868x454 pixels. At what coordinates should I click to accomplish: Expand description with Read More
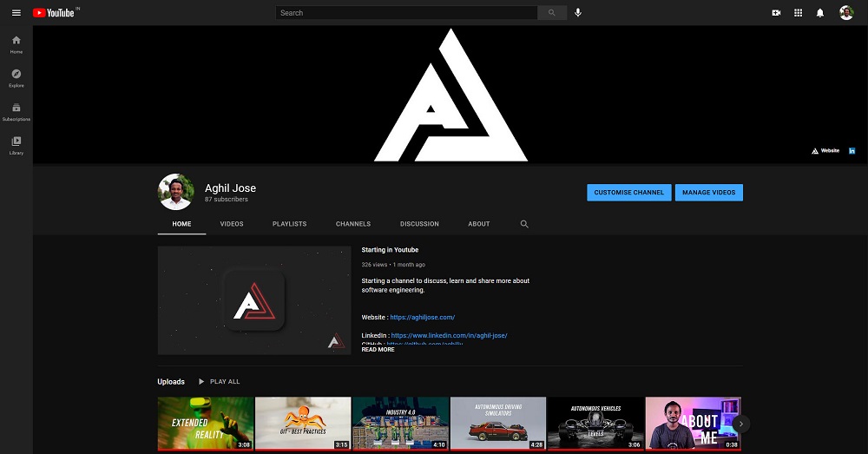click(x=378, y=349)
